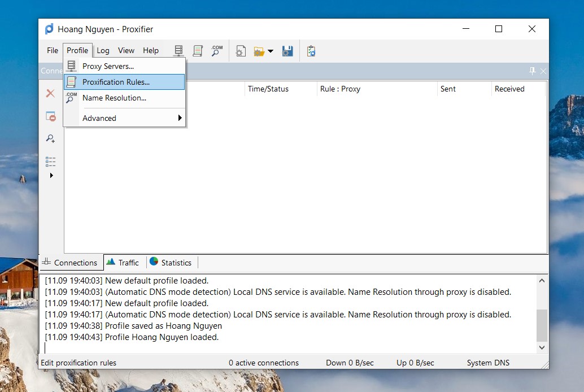Click the Name Resolution toolbar icon
Viewport: 584px width, 392px height.
[217, 51]
